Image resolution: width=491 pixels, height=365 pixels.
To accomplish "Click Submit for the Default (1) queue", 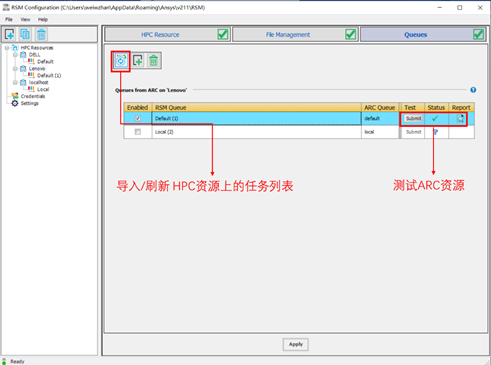I will click(413, 118).
